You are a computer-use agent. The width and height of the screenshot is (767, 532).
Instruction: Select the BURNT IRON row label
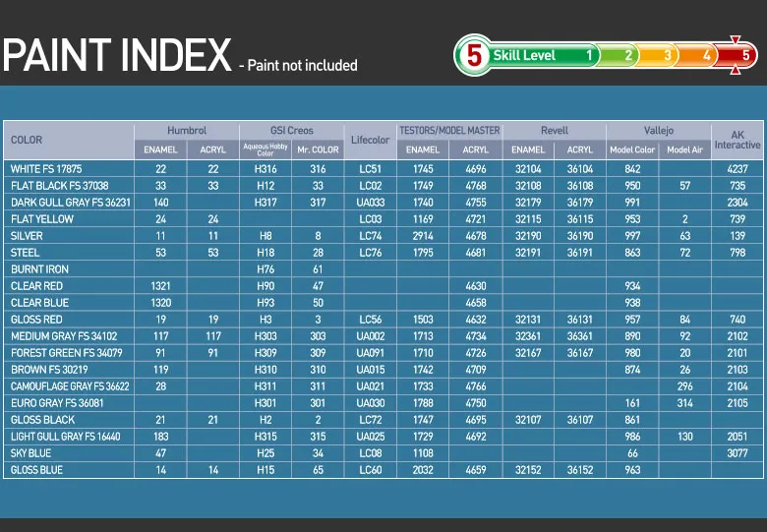[x=39, y=269]
